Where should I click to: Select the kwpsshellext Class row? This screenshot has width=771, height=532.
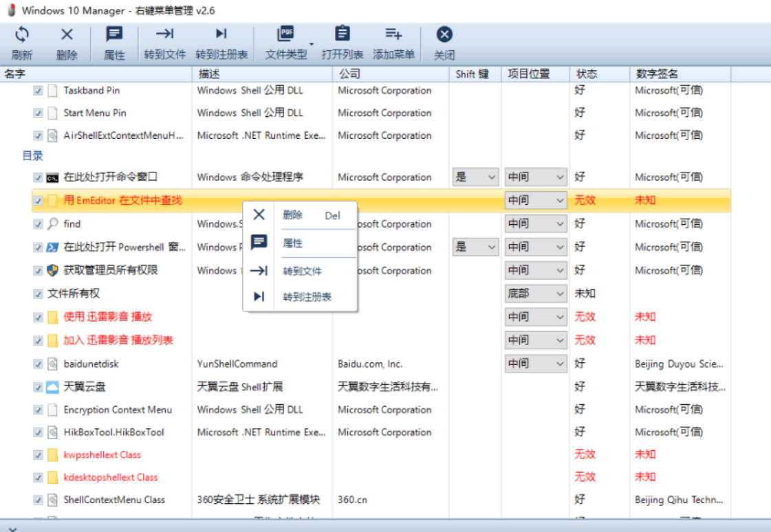tap(102, 455)
